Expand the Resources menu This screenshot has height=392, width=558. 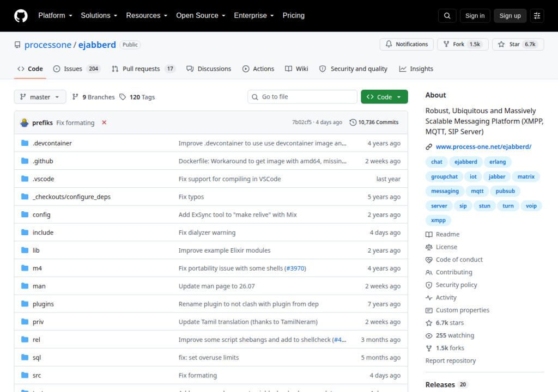(x=147, y=16)
